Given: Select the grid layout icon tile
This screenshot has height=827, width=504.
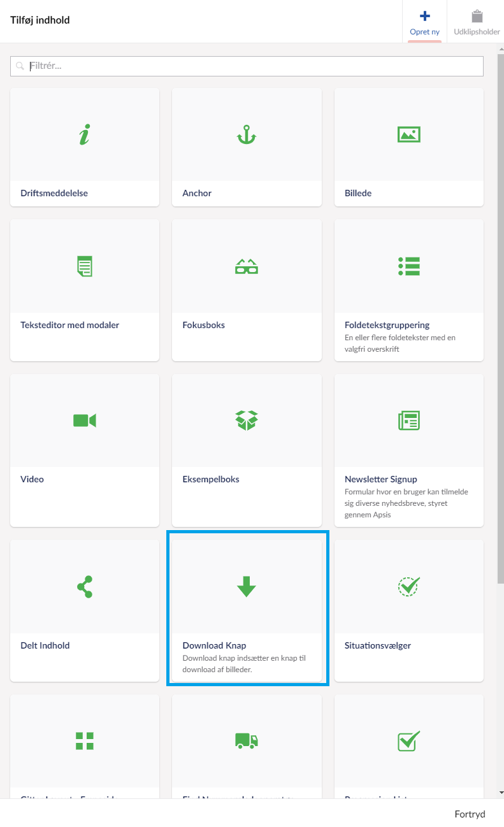Looking at the screenshot, I should pos(85,740).
